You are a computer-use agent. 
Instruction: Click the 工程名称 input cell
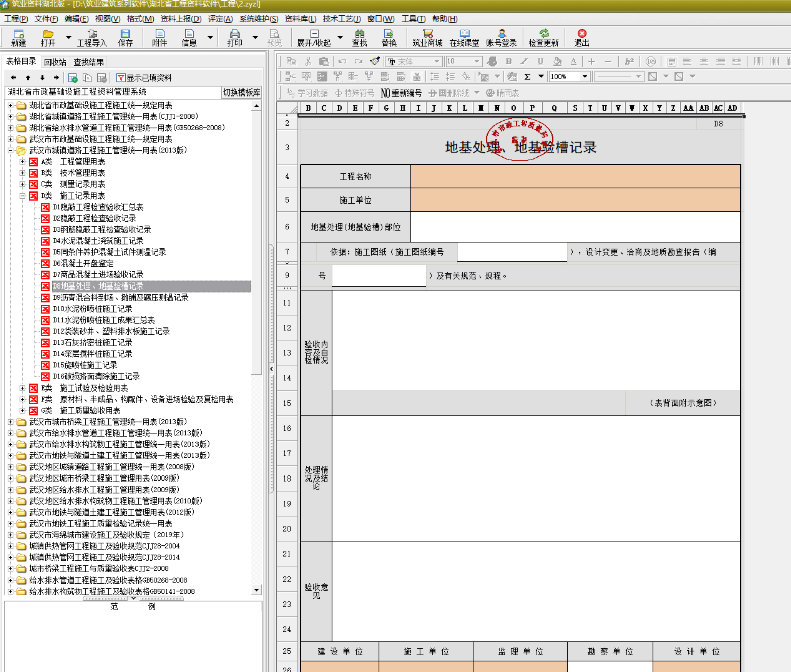[575, 176]
